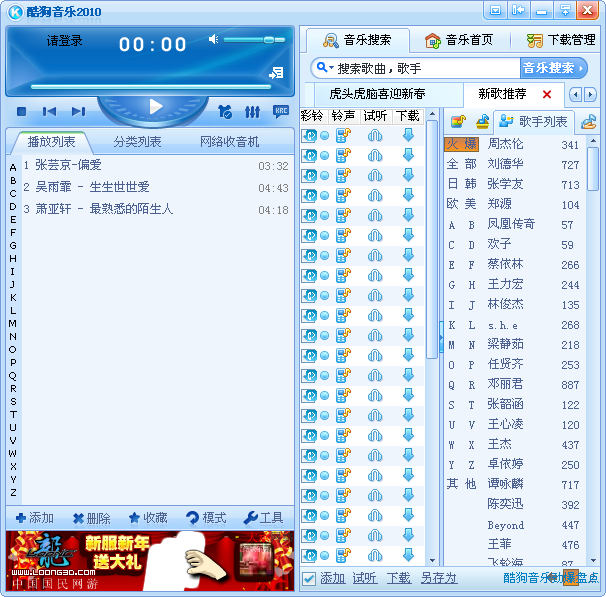The image size is (606, 597).
Task: Click ringback icon in topmost result row
Action: [x=309, y=136]
